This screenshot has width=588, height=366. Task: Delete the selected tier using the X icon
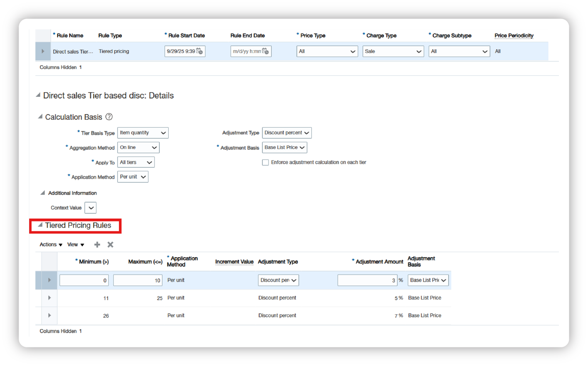click(x=110, y=245)
